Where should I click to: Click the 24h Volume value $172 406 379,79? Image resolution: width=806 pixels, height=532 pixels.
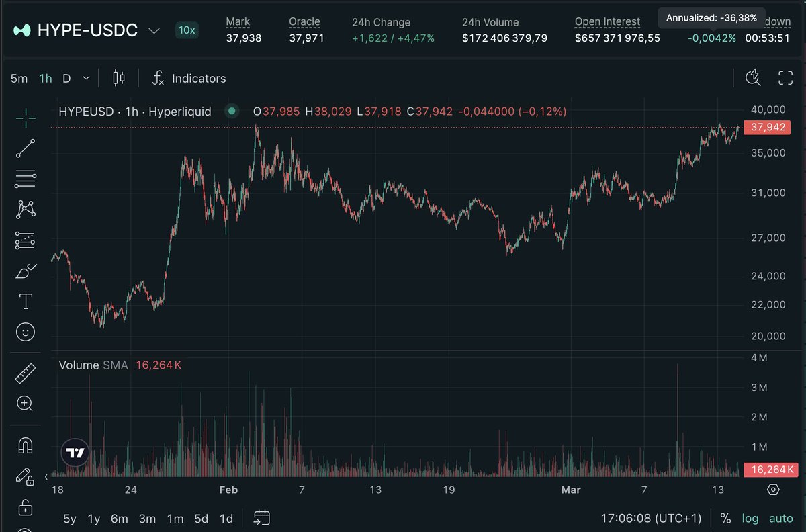(504, 38)
